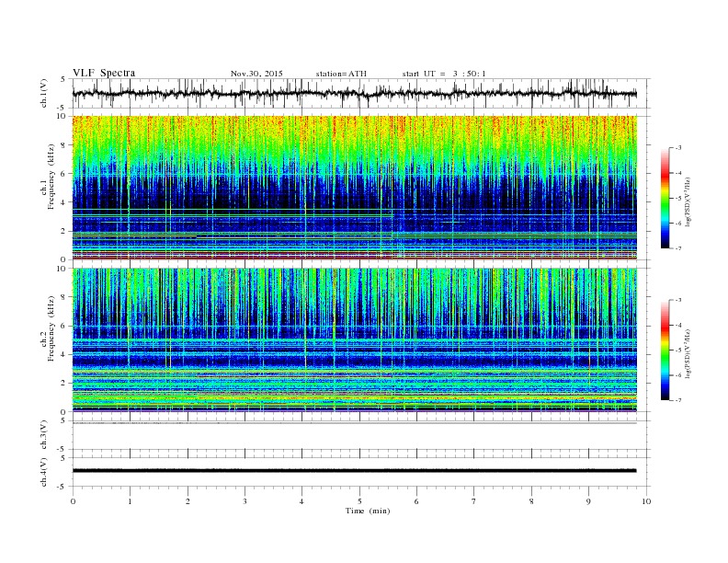
Task: Click the "1" tick on the time axis
Action: click(130, 501)
